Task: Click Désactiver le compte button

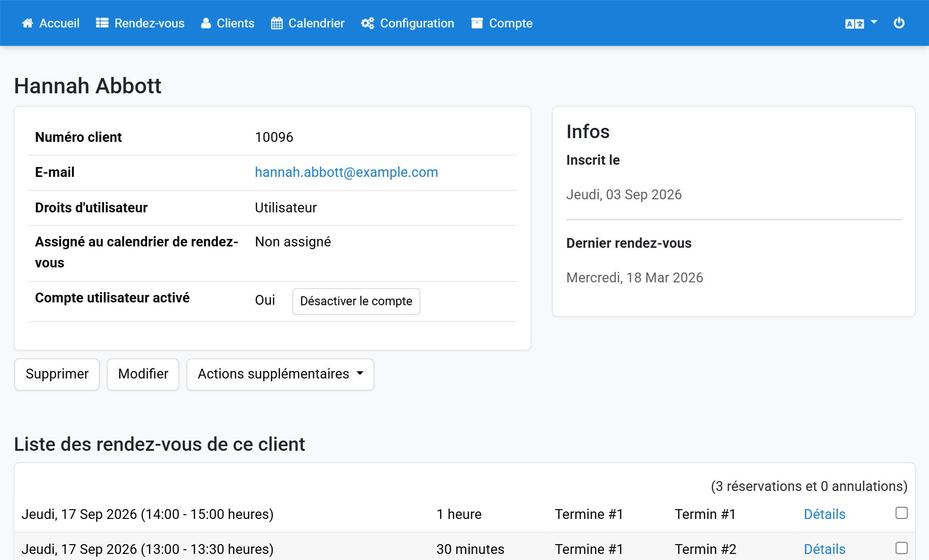Action: [356, 301]
